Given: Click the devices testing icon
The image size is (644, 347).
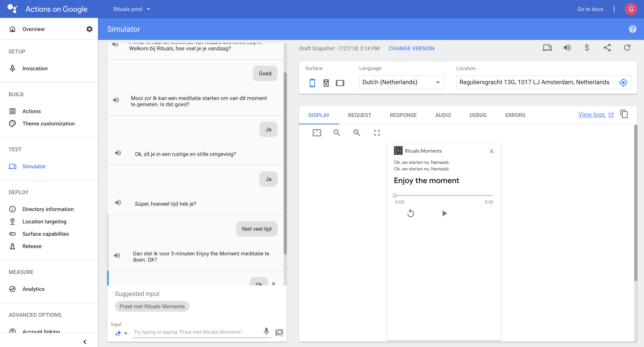Looking at the screenshot, I should pos(547,48).
